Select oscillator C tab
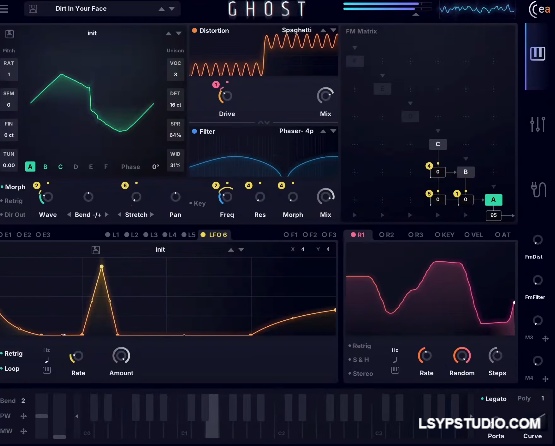The height and width of the screenshot is (446, 555). point(61,167)
